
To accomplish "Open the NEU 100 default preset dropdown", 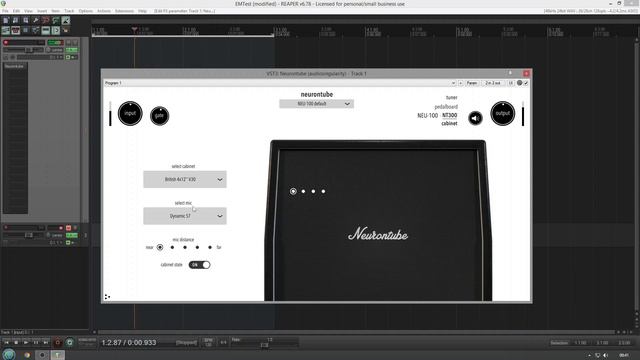I will [x=316, y=104].
